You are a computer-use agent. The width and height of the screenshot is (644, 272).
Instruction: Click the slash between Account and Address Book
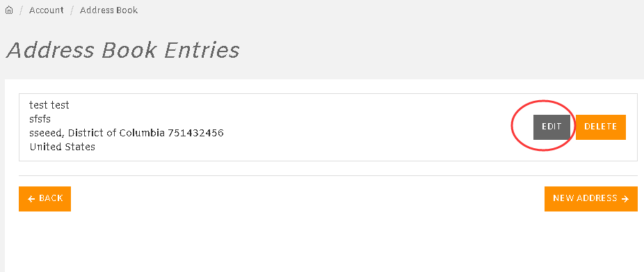pyautogui.click(x=72, y=10)
